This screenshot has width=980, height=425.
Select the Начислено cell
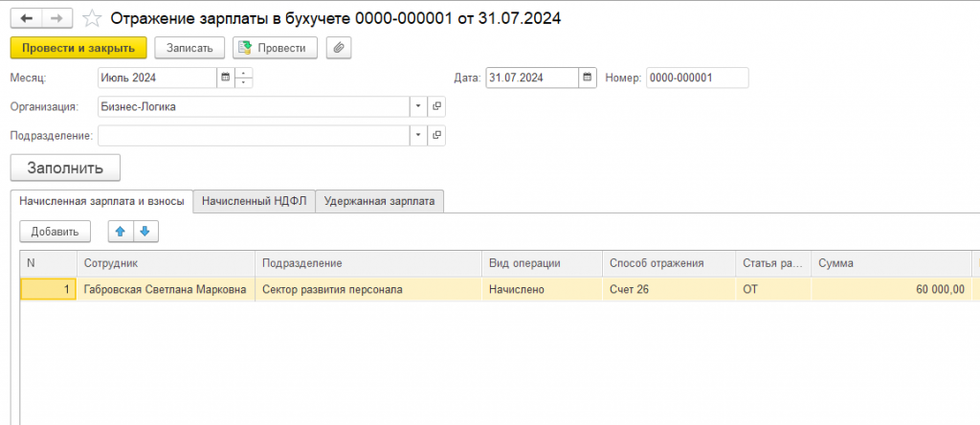click(542, 289)
